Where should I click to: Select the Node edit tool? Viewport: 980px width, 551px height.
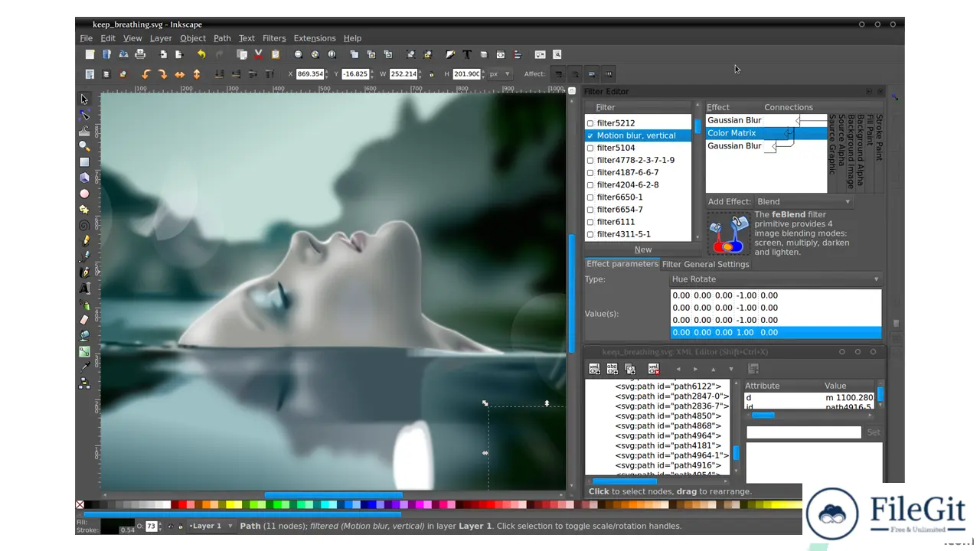pyautogui.click(x=84, y=115)
